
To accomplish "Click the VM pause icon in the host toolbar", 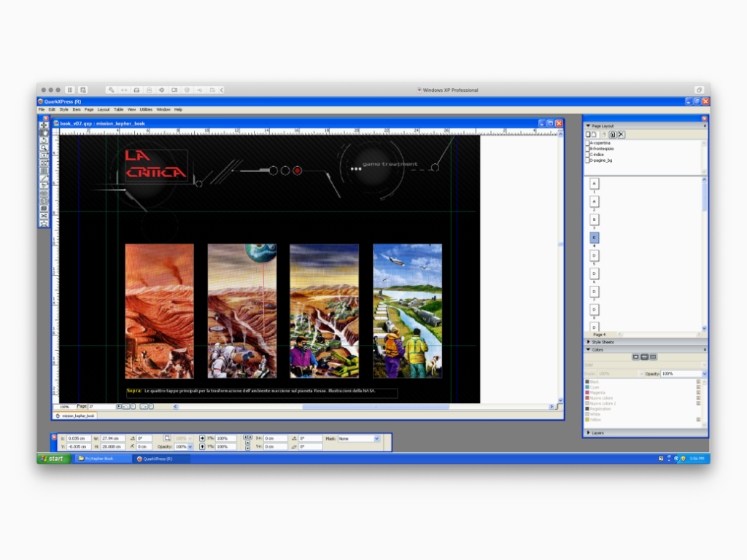I will pos(70,90).
